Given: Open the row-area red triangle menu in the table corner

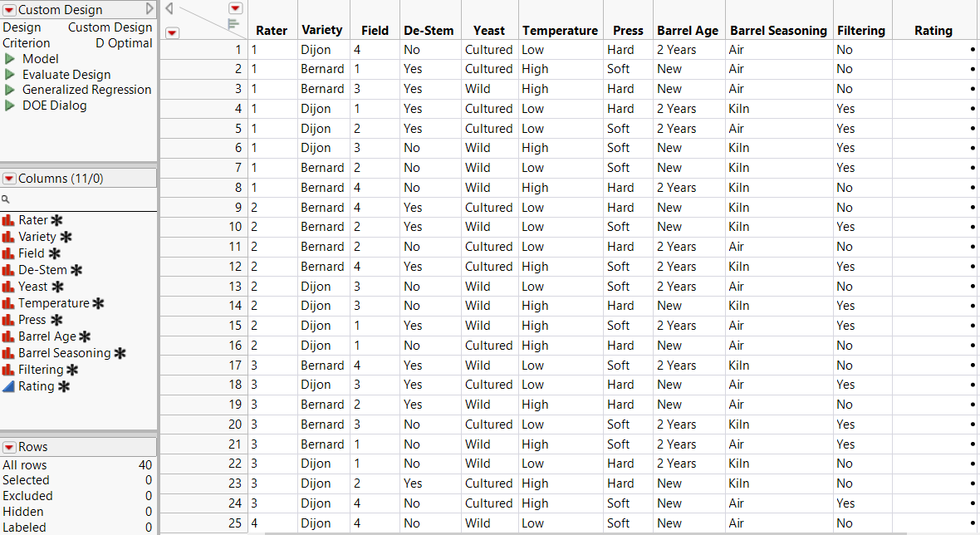Looking at the screenshot, I should tap(172, 32).
